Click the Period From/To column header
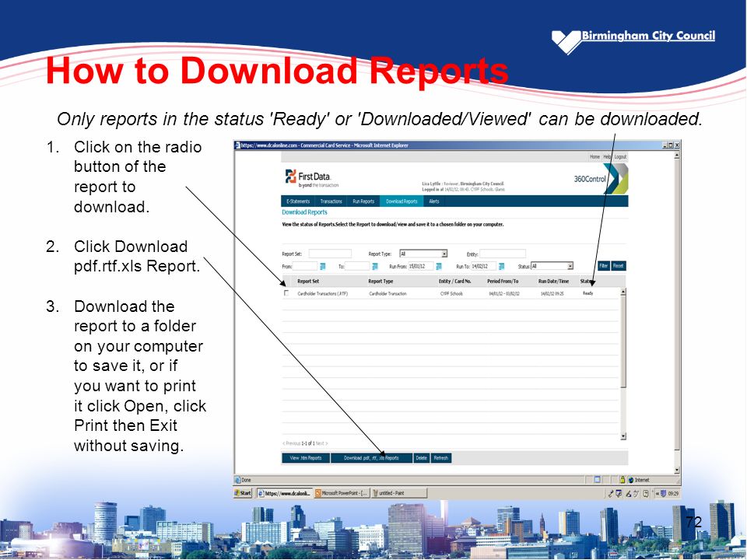Viewport: 747px width, 560px height. tap(503, 282)
